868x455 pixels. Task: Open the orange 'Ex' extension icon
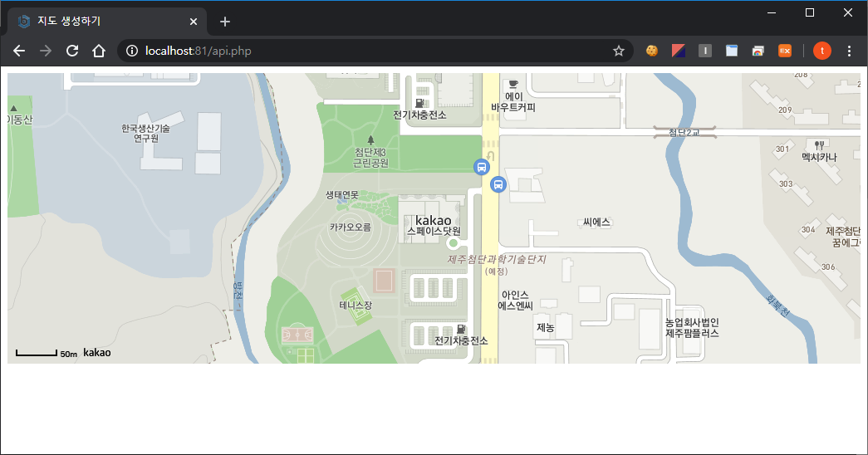coord(784,51)
